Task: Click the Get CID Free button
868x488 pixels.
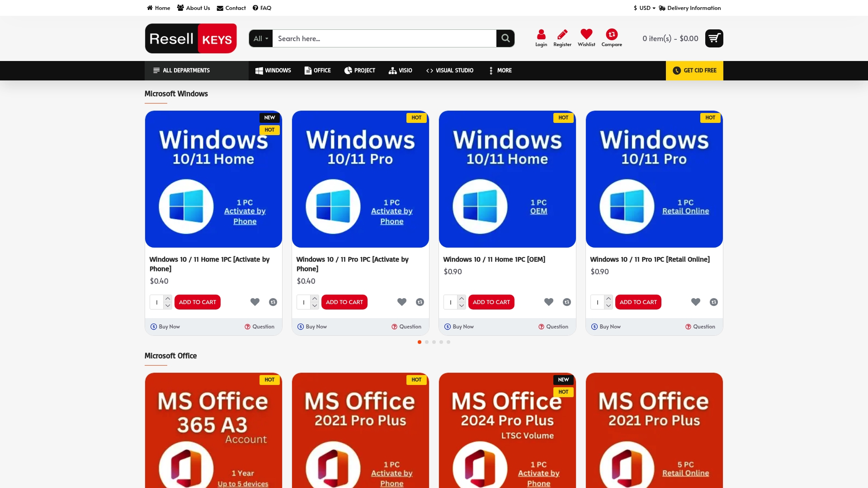Action: point(694,70)
